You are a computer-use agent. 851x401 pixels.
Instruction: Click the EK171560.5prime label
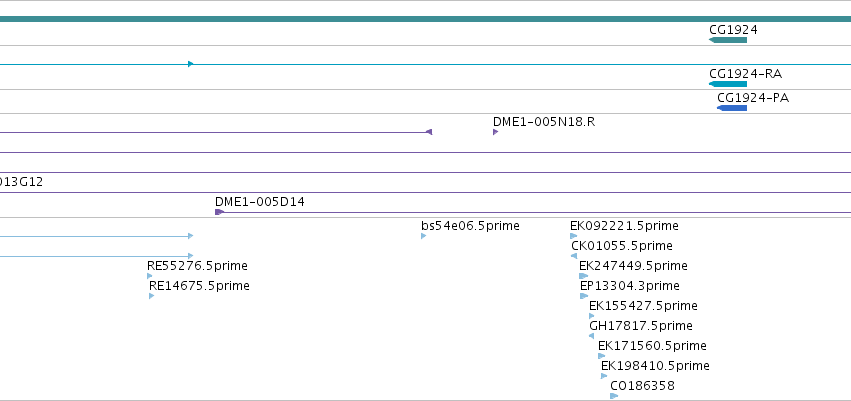click(x=652, y=346)
